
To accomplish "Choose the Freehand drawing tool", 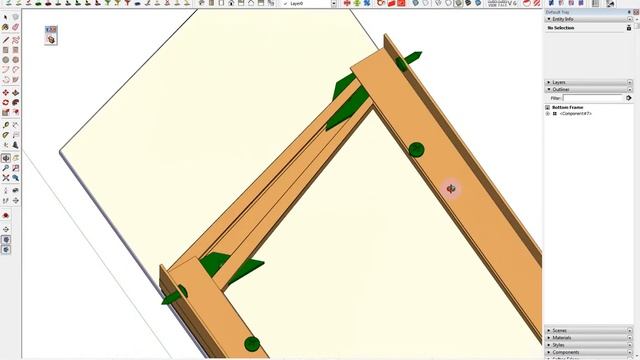I will [x=16, y=40].
